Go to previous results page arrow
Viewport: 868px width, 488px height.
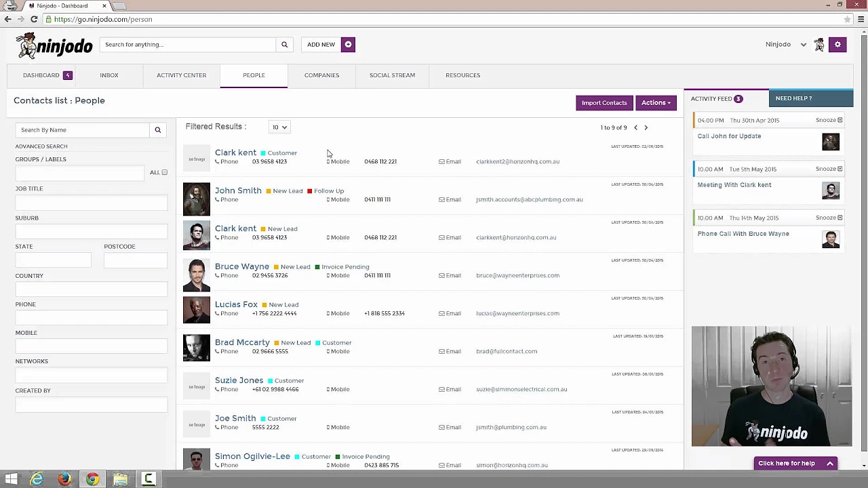(635, 127)
